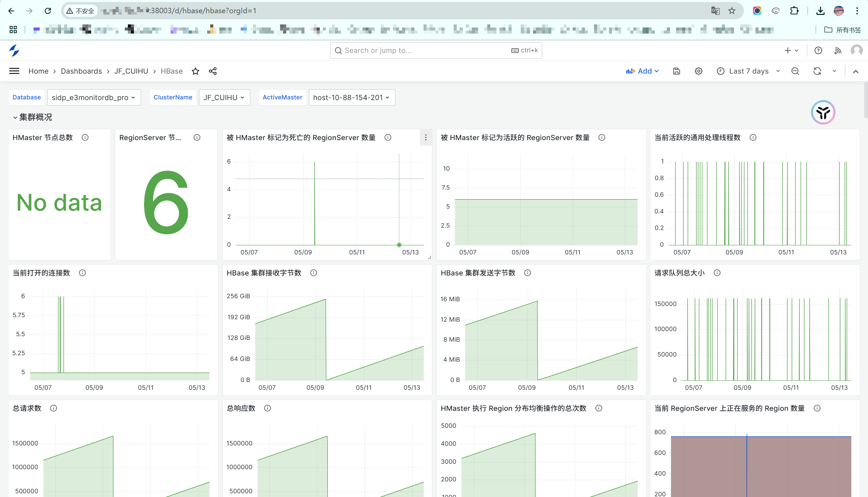This screenshot has height=497, width=868.
Task: Open the sidp_e3monitordb_pro database selector
Action: [x=94, y=97]
